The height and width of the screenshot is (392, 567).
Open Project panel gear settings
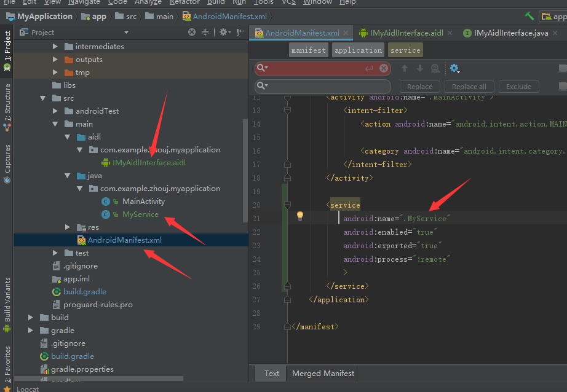pyautogui.click(x=223, y=32)
